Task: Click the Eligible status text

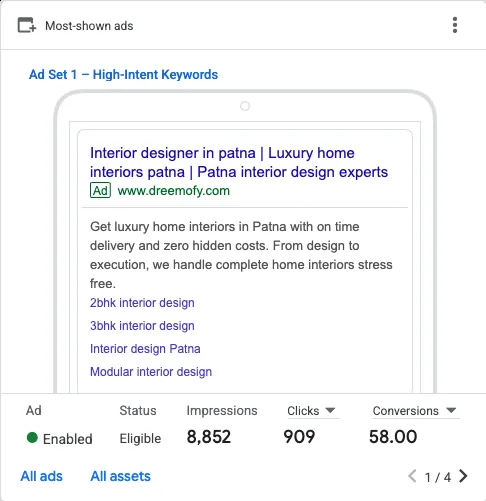Action: [140, 438]
